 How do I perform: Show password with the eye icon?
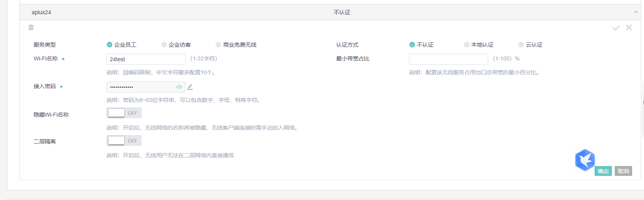click(179, 87)
